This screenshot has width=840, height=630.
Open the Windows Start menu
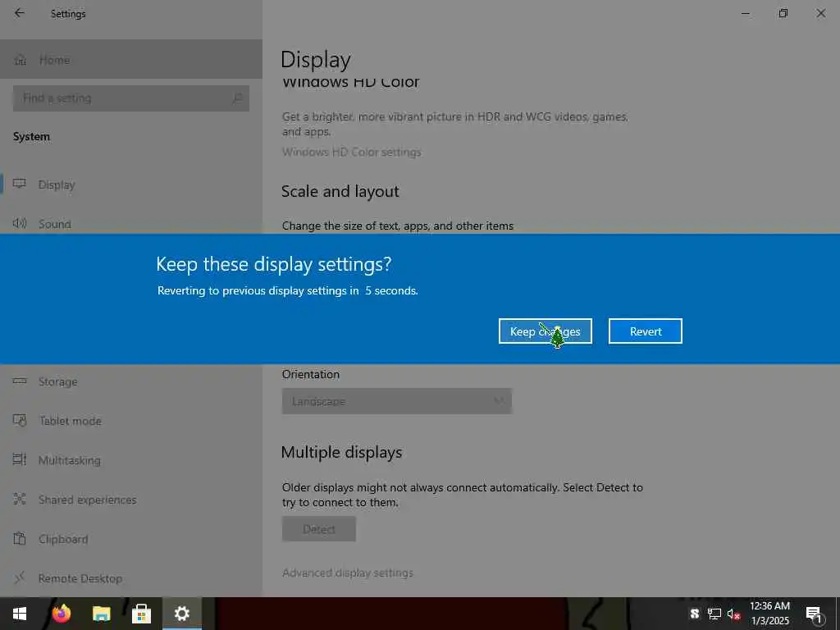[20, 614]
